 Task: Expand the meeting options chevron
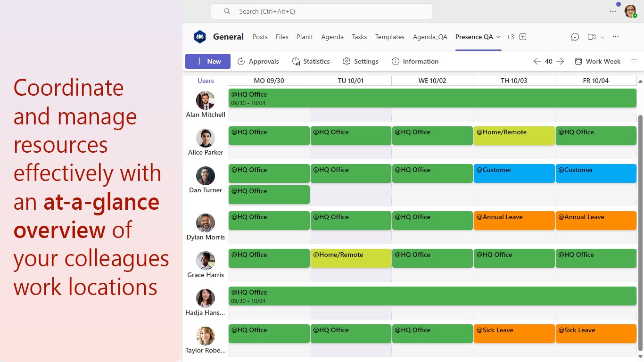[602, 37]
